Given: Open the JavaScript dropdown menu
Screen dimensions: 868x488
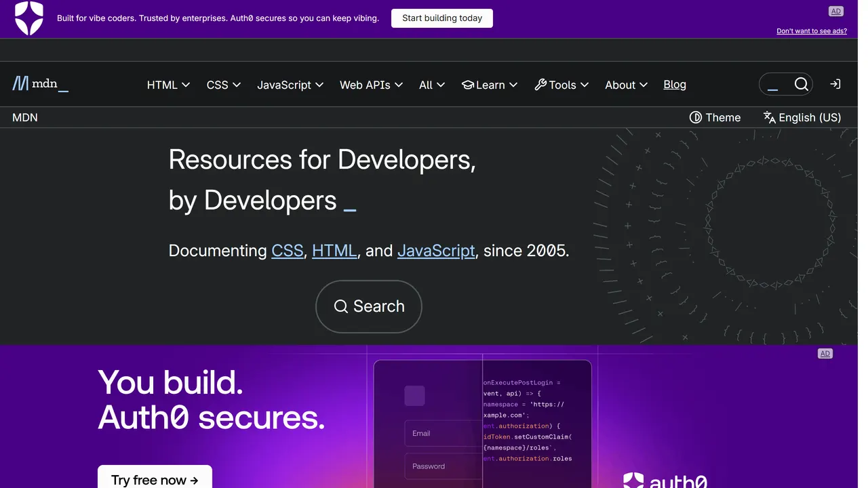Looking at the screenshot, I should pyautogui.click(x=290, y=85).
